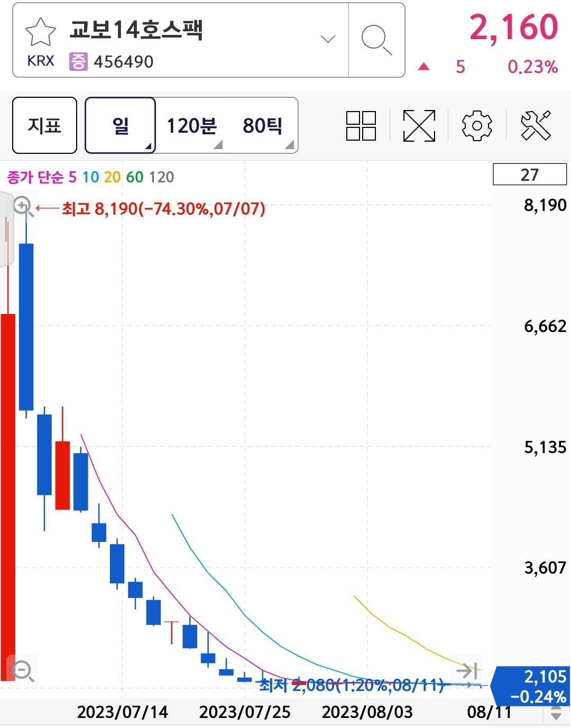The height and width of the screenshot is (728, 571).
Task: Click the 2023/08/03 date axis label
Action: 367,712
